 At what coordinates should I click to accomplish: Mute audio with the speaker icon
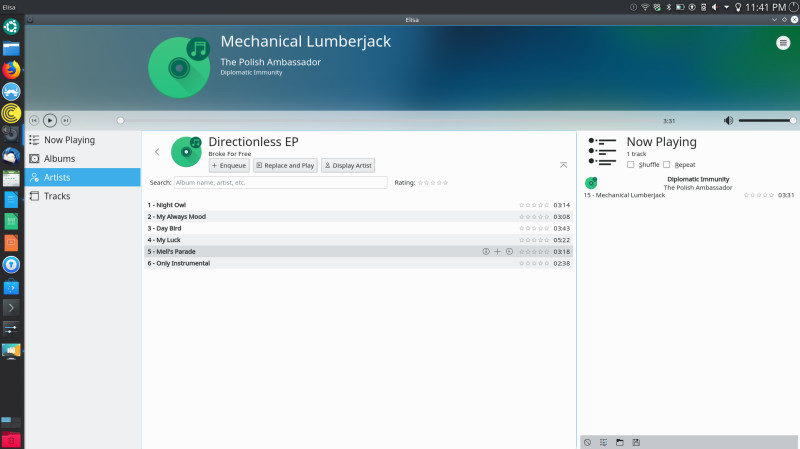[x=728, y=120]
